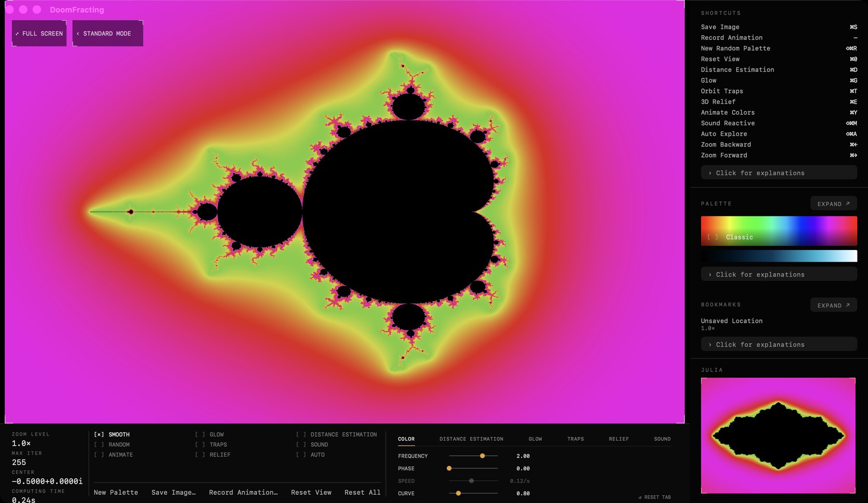Click the Reset All button
This screenshot has height=503, width=868.
coord(363,492)
